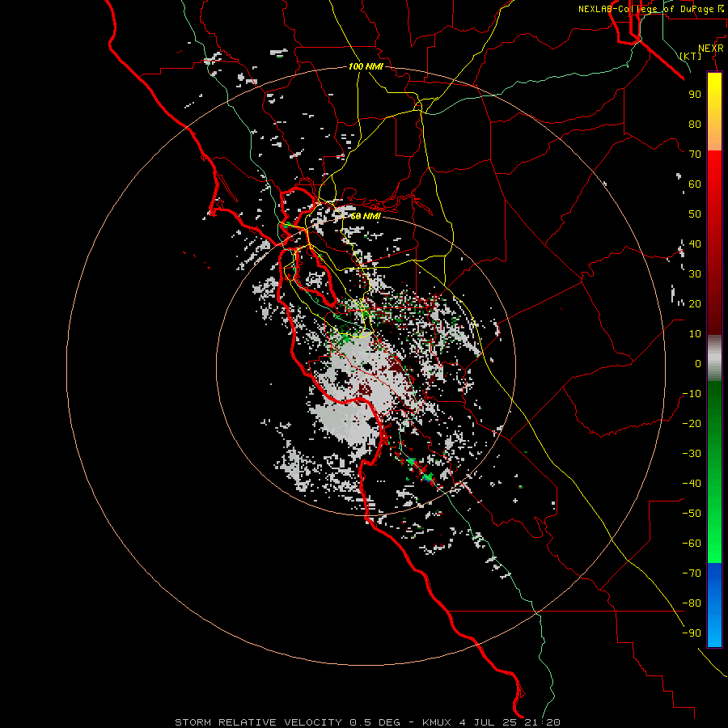This screenshot has height=728, width=728.
Task: Select the -20 value on the velocity scale
Action: 692,423
